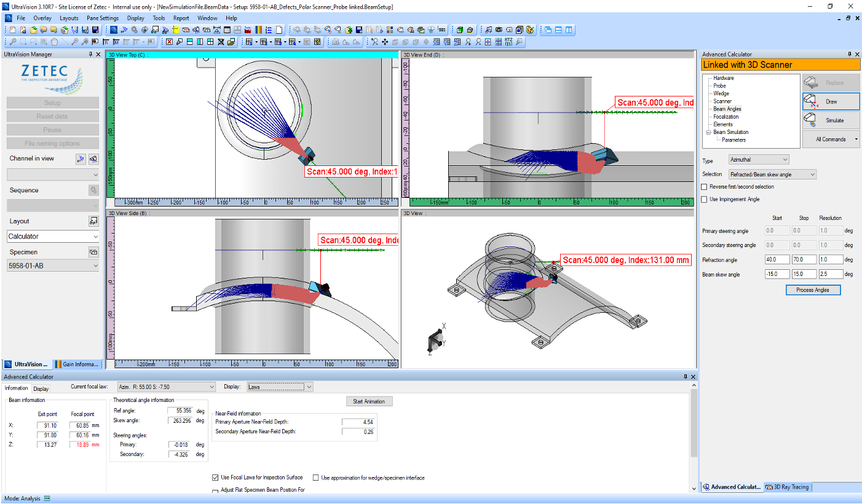Open the Overlay menu

(x=42, y=18)
